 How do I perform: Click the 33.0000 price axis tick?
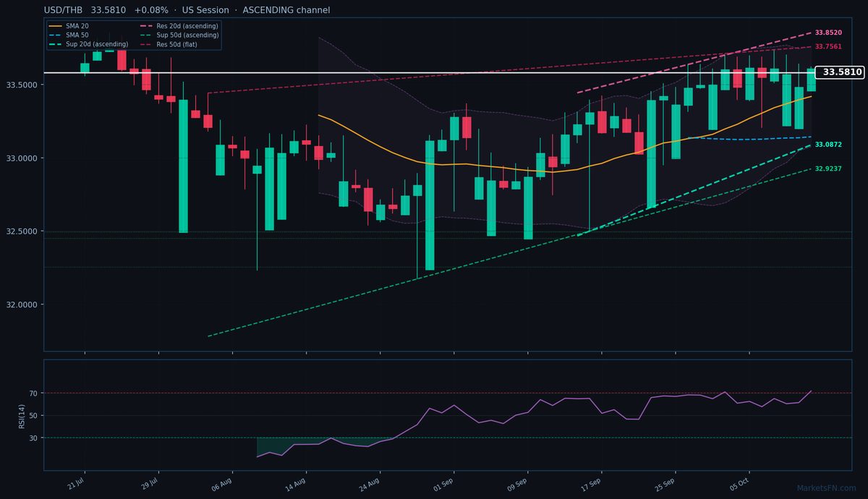pos(21,158)
